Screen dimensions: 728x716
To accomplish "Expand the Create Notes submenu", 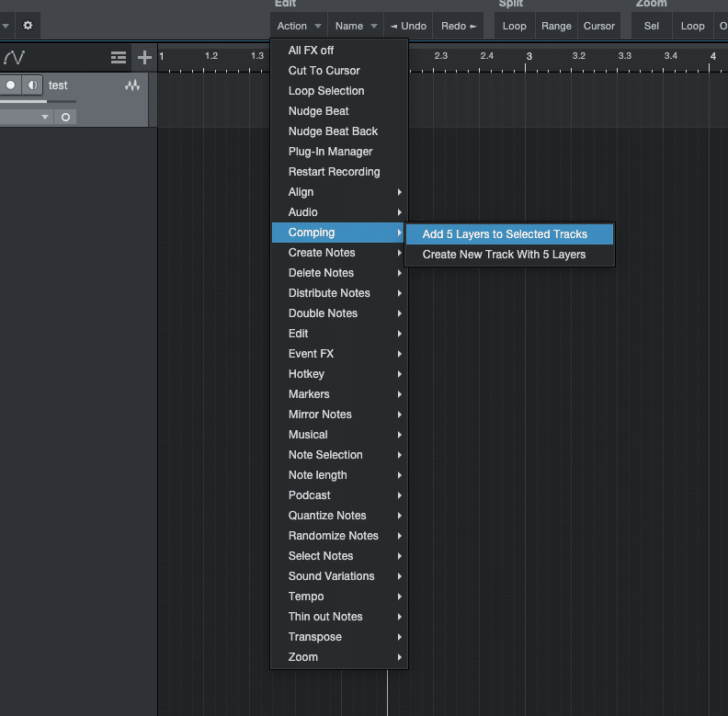I will pyautogui.click(x=339, y=253).
